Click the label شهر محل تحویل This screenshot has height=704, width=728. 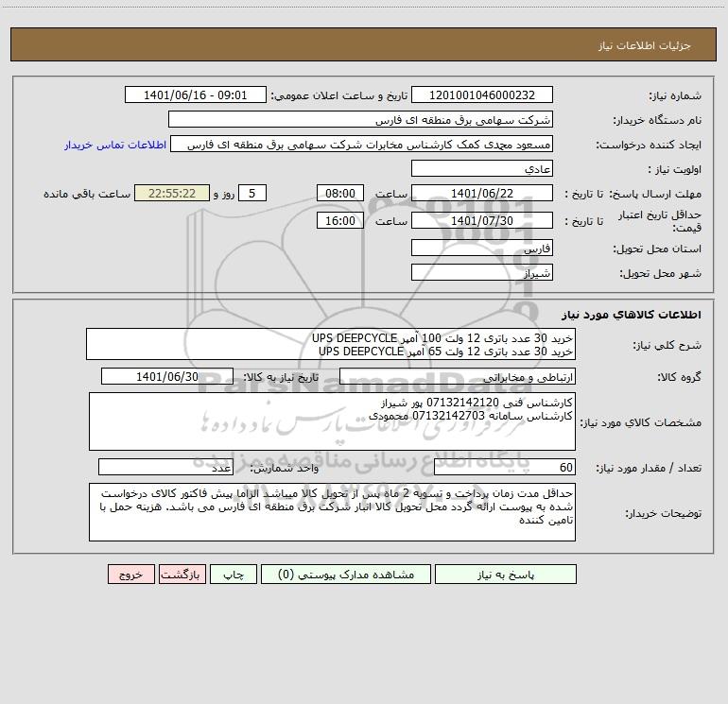(660, 274)
